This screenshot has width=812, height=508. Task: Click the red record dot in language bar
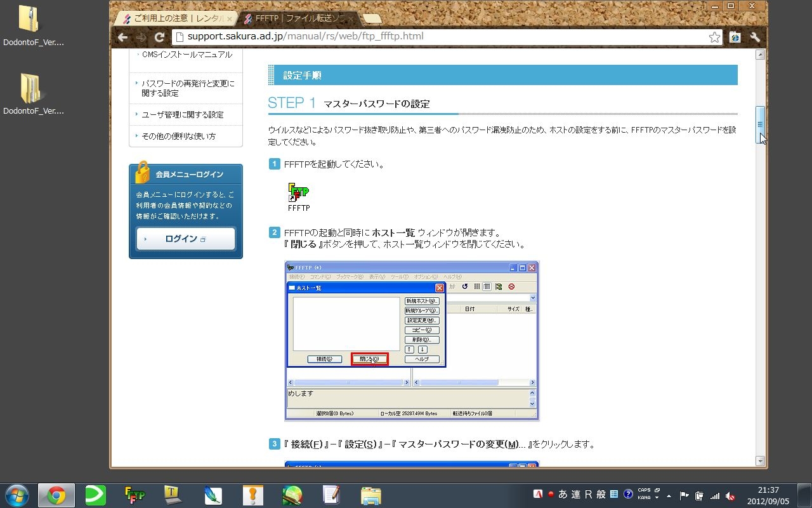551,495
